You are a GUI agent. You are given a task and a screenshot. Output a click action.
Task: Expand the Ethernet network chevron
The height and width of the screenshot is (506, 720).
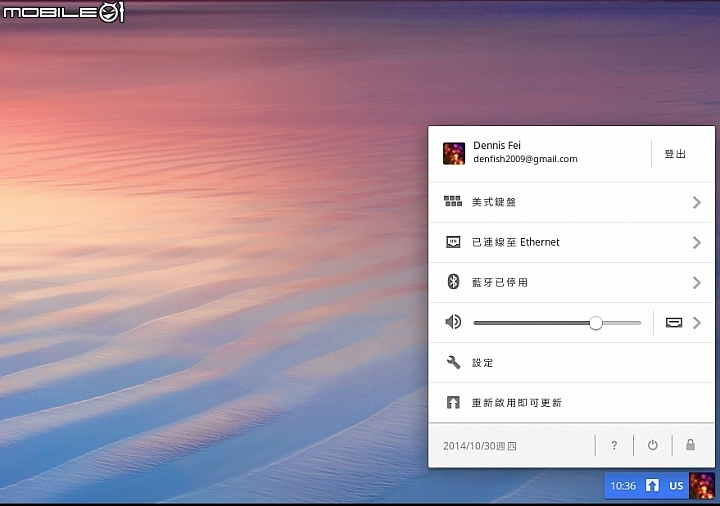pyautogui.click(x=697, y=242)
